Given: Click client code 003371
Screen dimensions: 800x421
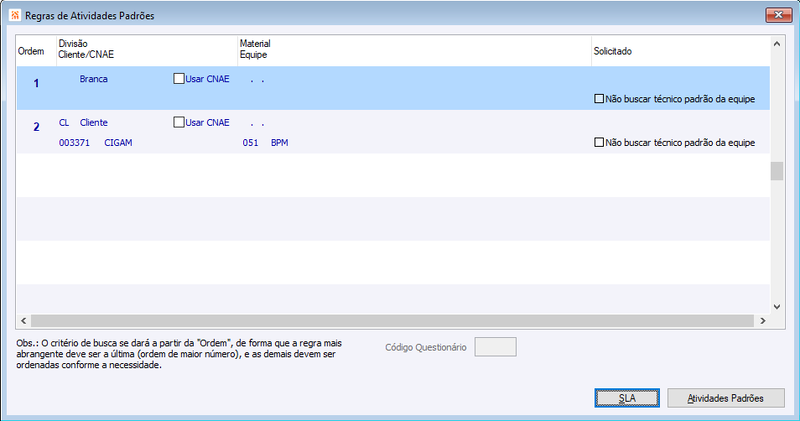Looking at the screenshot, I should [x=74, y=143].
